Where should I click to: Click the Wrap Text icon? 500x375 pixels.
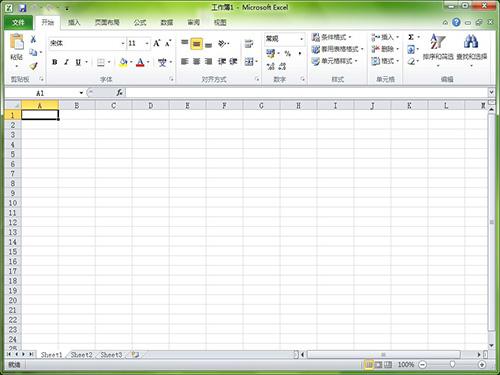pos(249,44)
